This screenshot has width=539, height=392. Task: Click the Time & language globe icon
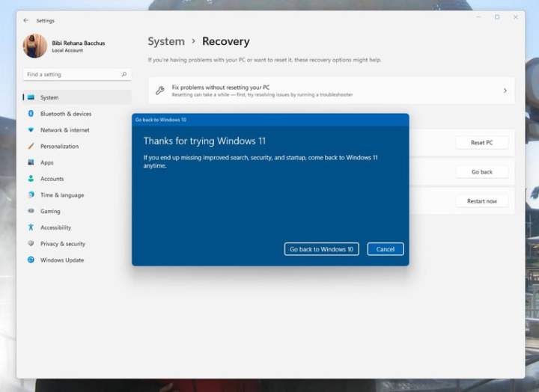point(31,195)
